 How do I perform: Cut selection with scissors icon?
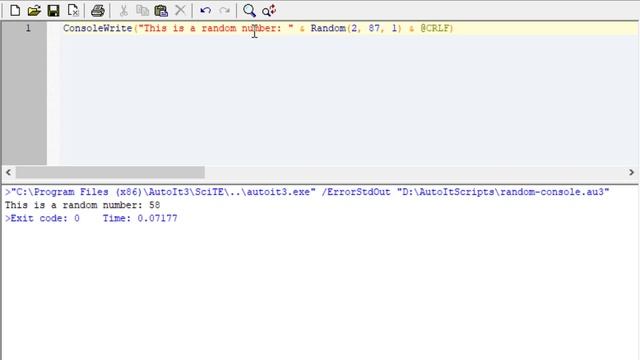(x=123, y=10)
